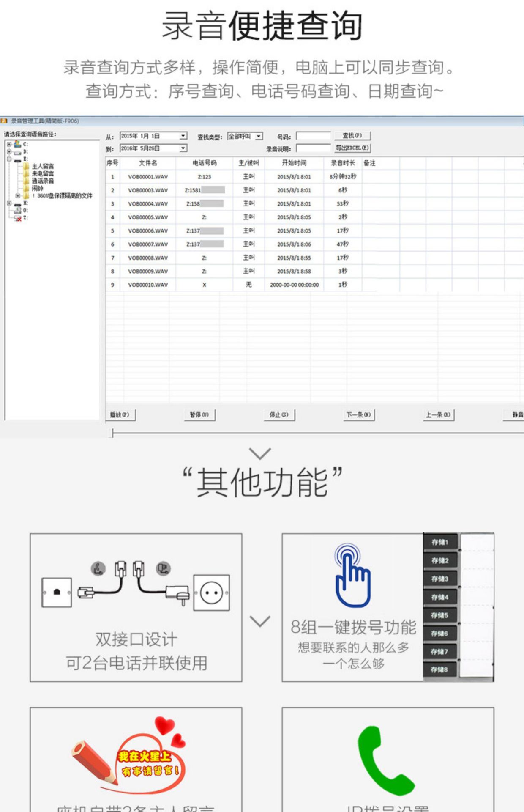Click the disconnected Z: drive icon with red X
The height and width of the screenshot is (812, 524).
(x=18, y=218)
